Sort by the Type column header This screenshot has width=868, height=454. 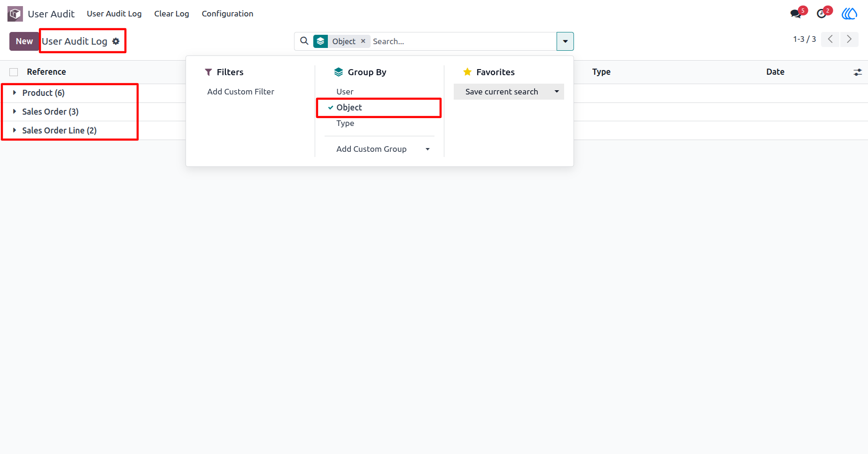(601, 72)
